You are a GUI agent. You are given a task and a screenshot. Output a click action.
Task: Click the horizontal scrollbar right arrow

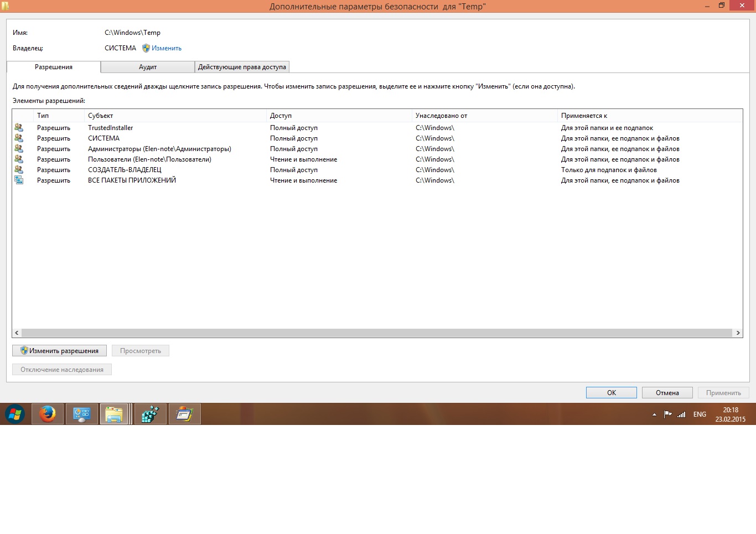738,333
